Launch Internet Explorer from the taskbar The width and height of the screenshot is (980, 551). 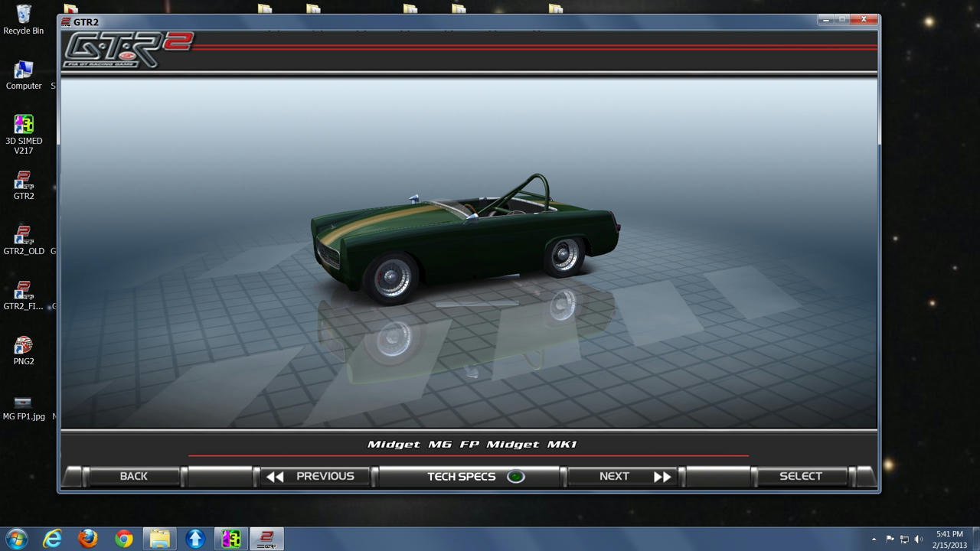point(52,539)
